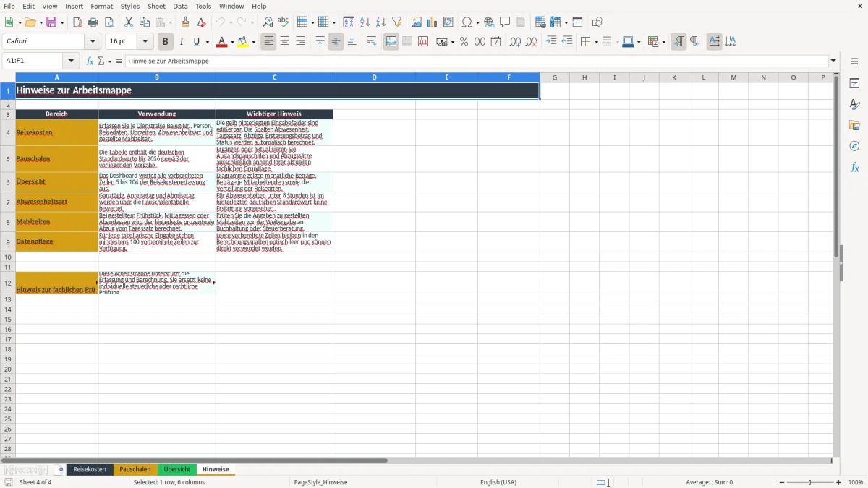The image size is (868, 488).
Task: Open Draw Functions shapes icon
Action: point(597,22)
